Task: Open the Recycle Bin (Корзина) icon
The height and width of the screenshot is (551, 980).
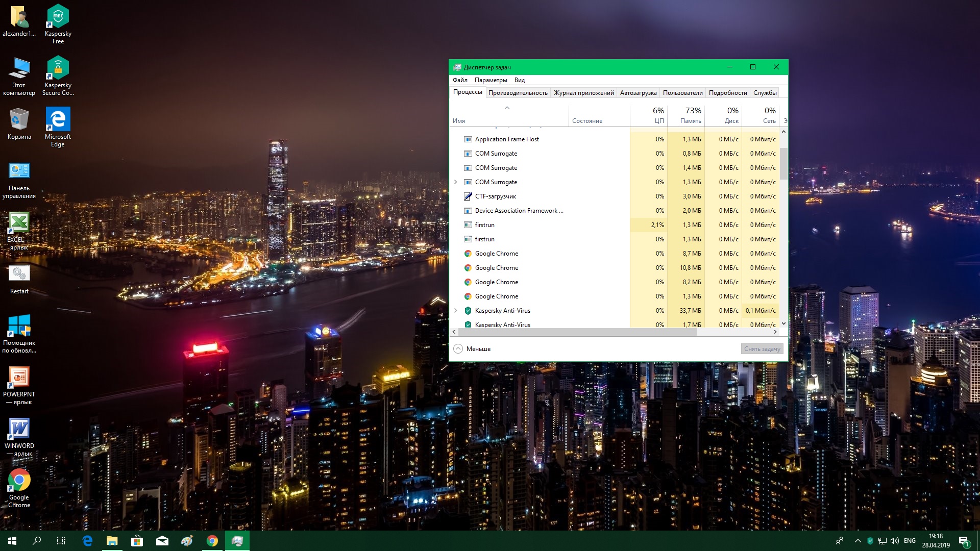Action: pos(19,124)
